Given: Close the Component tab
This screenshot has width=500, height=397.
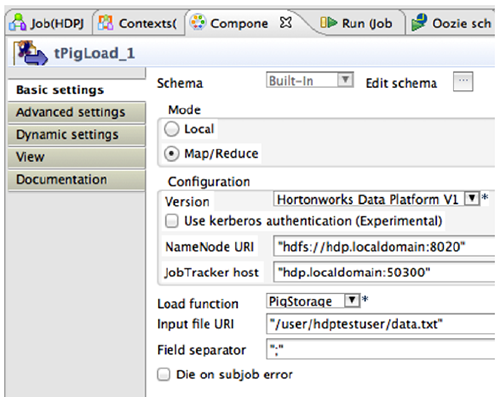Looking at the screenshot, I should (x=286, y=22).
